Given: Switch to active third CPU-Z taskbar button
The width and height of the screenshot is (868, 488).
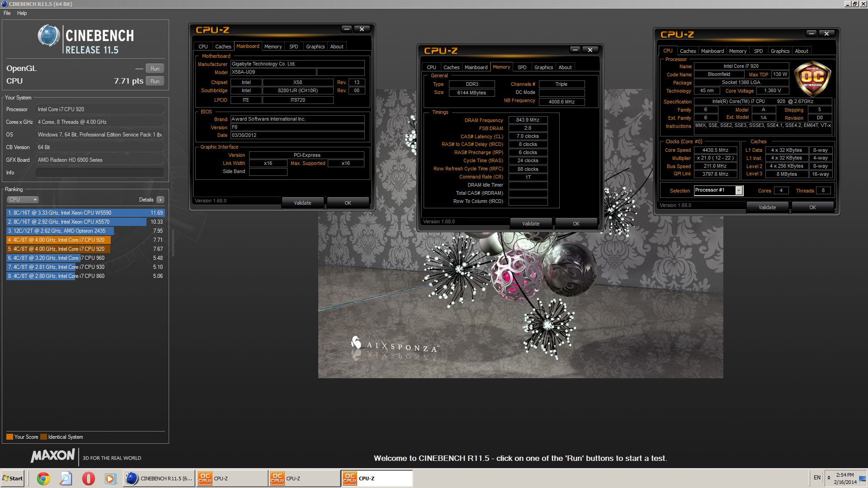Looking at the screenshot, I should click(x=377, y=479).
